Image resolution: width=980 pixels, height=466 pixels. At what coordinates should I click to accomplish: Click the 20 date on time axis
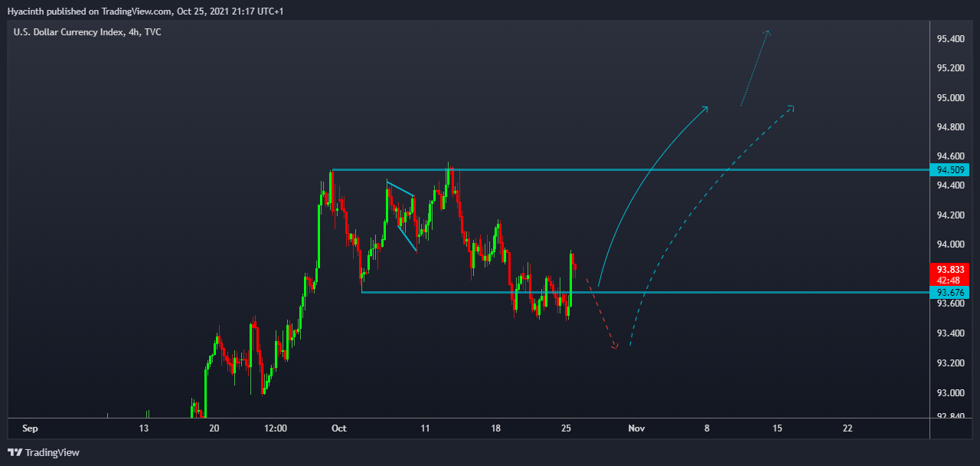214,428
